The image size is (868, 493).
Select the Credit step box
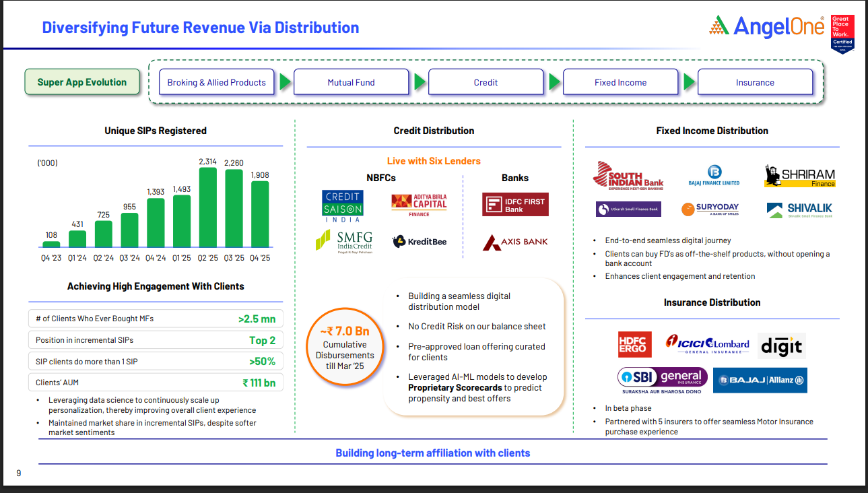click(486, 82)
